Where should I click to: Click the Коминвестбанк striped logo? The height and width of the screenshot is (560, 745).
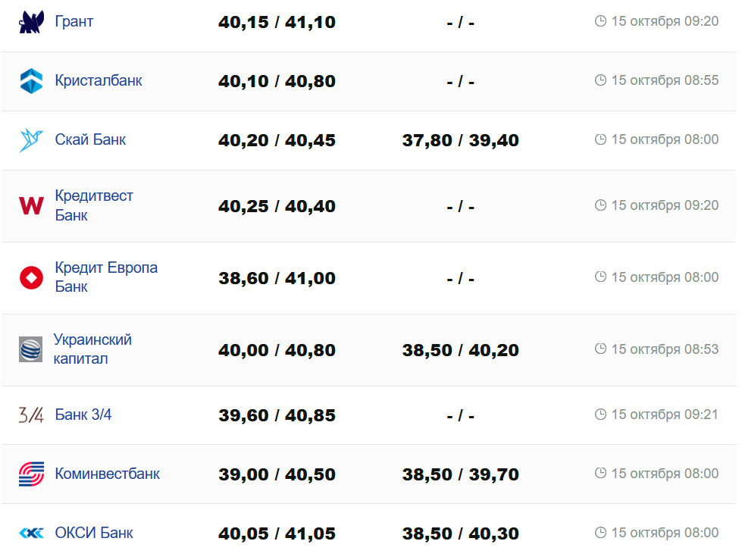pyautogui.click(x=31, y=474)
